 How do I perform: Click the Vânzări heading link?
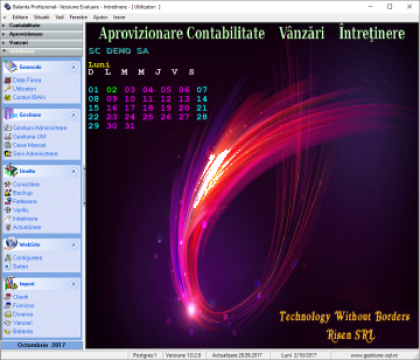(x=301, y=33)
